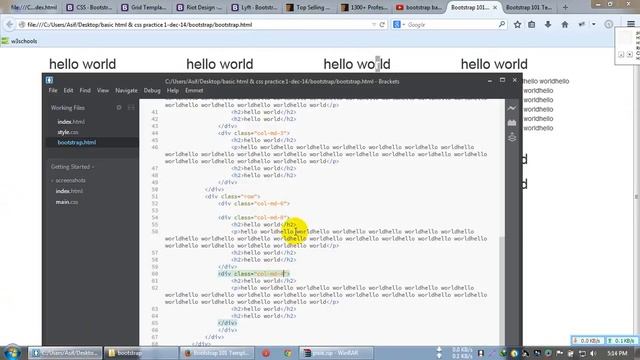The image size is (640, 360).
Task: Click in the Firefox URL address field
Action: pos(198,24)
